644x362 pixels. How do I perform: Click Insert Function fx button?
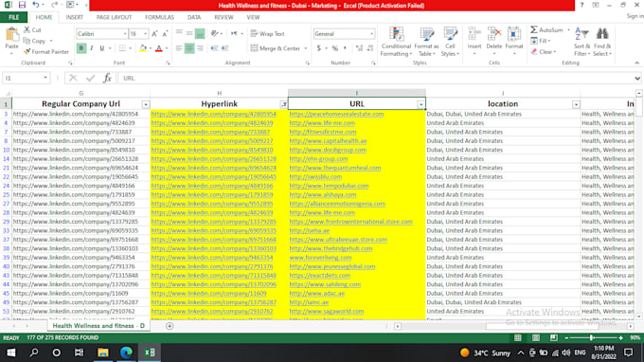pos(107,78)
